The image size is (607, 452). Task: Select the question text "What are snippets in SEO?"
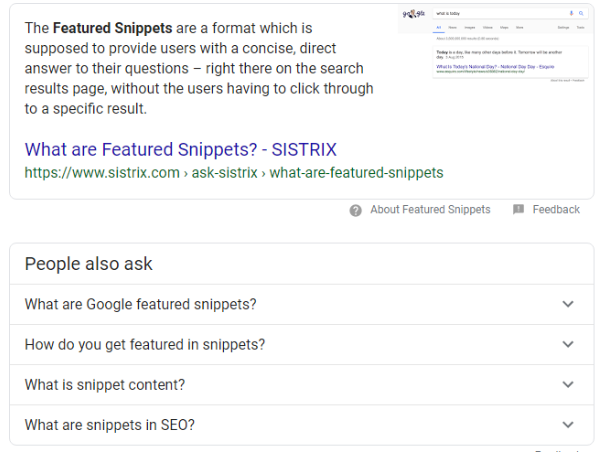click(x=110, y=425)
